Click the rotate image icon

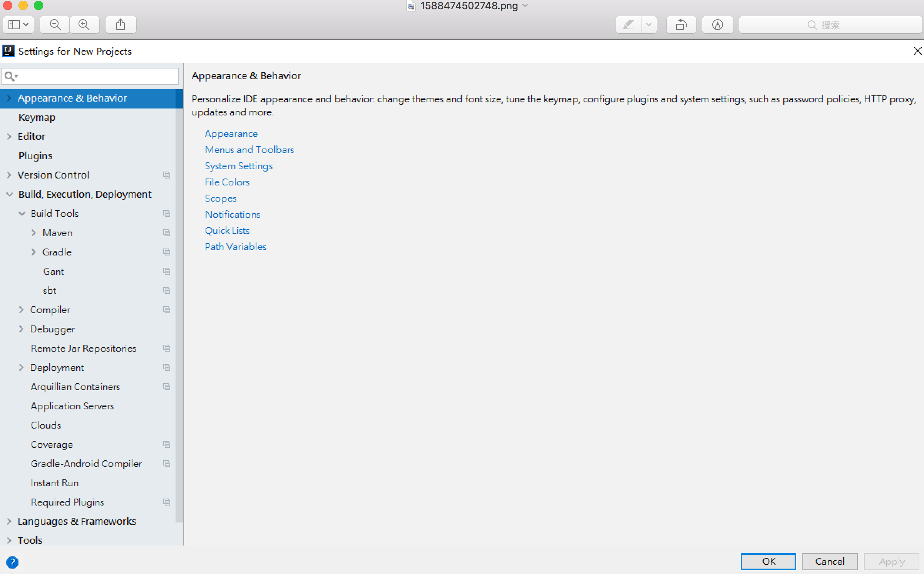681,25
